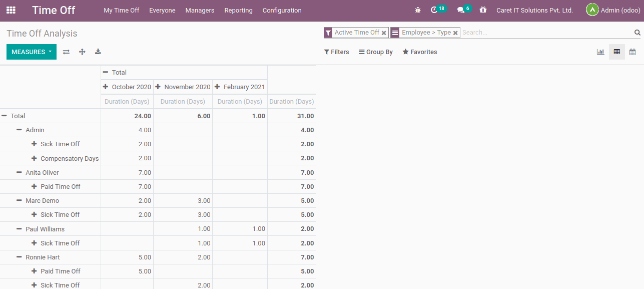
Task: Expand Paid Time Off under Ronnie Hart
Action: [35, 271]
